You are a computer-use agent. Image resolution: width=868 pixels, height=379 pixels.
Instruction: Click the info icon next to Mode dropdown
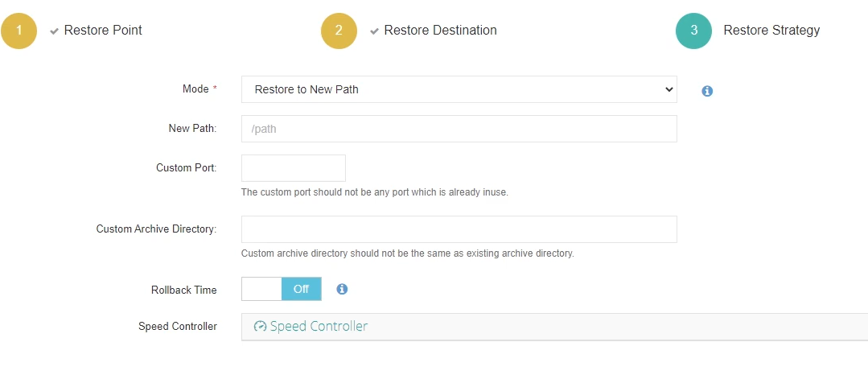point(707,91)
